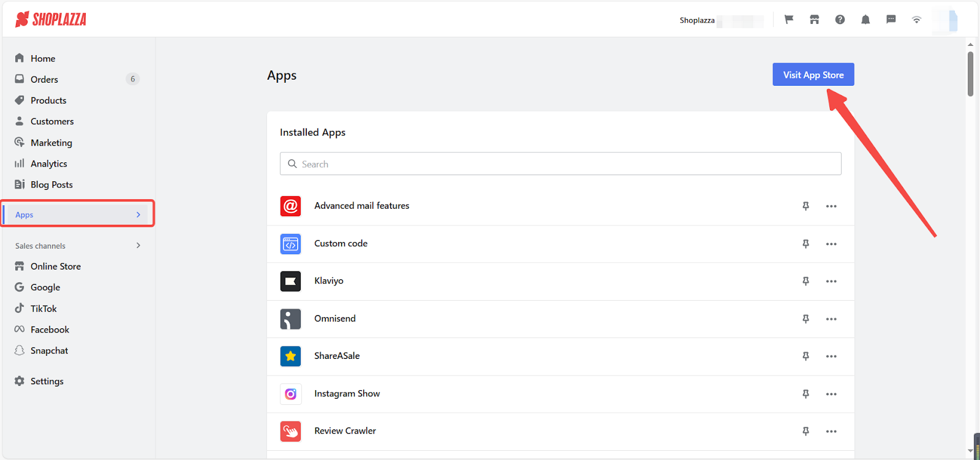This screenshot has height=460, width=980.
Task: Open the Review Crawler app name
Action: click(x=345, y=431)
